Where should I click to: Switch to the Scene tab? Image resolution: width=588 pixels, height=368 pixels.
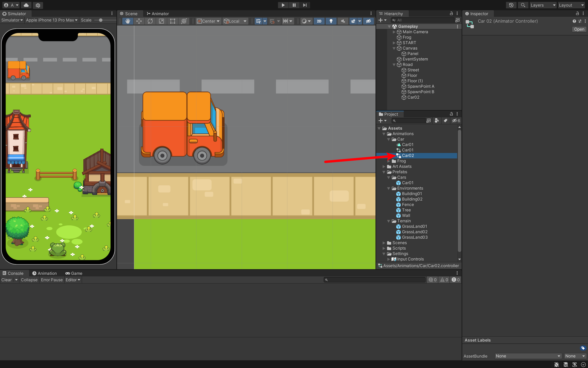[x=128, y=14]
